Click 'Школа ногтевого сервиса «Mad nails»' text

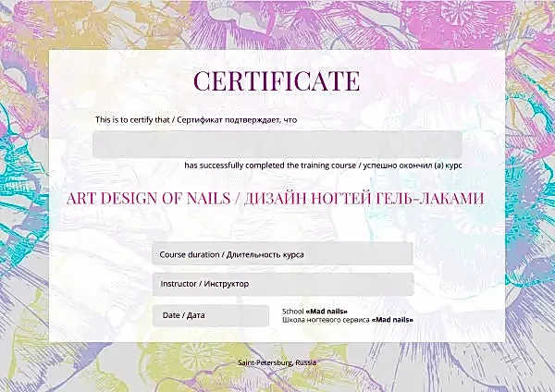click(347, 320)
